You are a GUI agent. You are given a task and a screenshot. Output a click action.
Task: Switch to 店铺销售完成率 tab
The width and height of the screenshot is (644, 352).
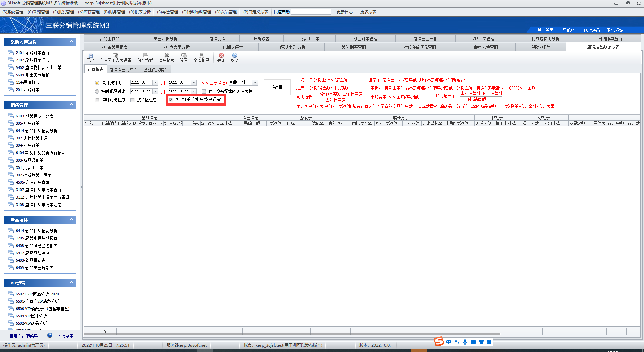(x=123, y=70)
